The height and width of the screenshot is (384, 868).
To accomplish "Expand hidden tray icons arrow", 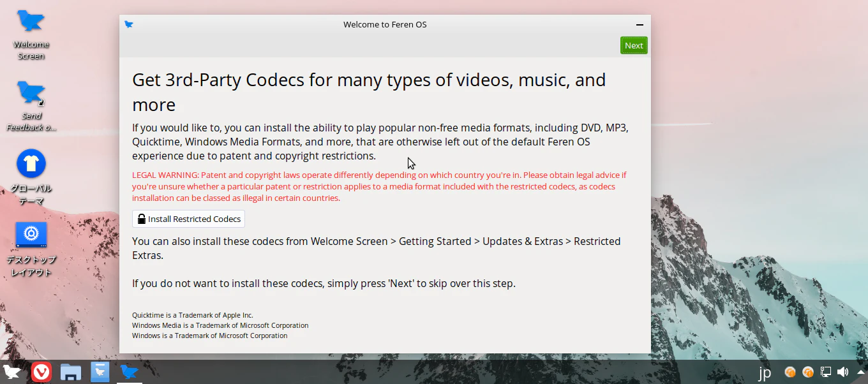I will click(x=861, y=372).
